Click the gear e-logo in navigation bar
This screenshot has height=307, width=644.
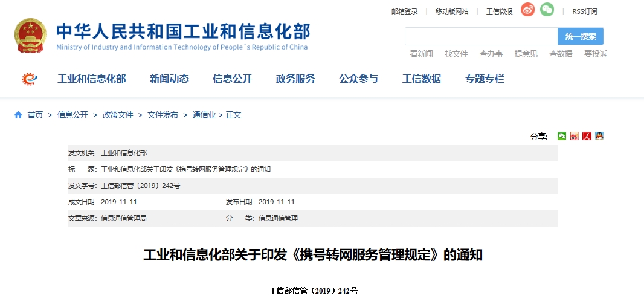pyautogui.click(x=29, y=79)
